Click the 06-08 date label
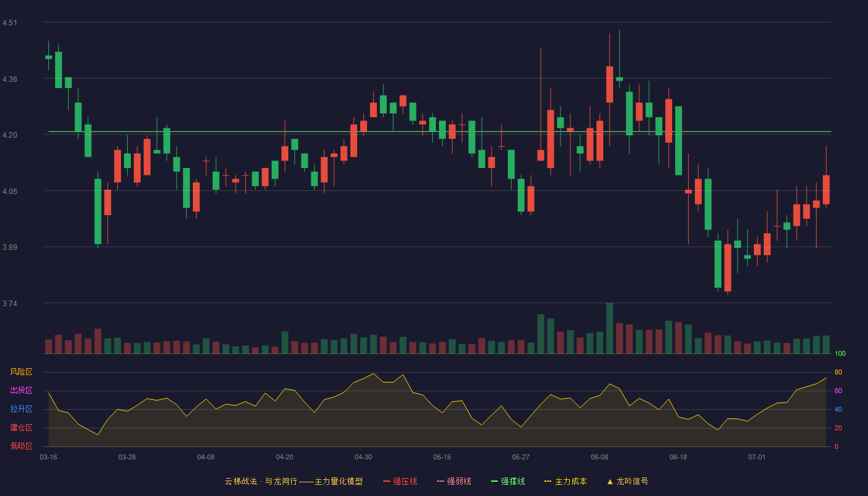 [x=600, y=457]
